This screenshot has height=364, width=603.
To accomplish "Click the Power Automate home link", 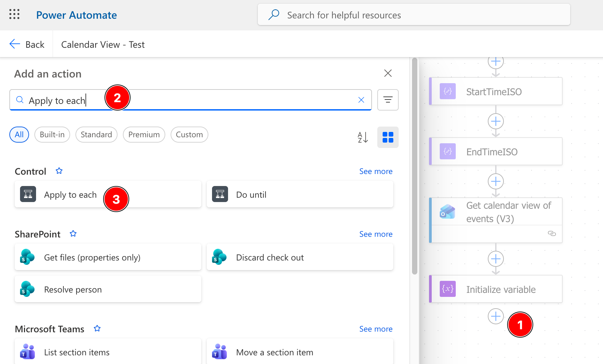I will tap(76, 15).
